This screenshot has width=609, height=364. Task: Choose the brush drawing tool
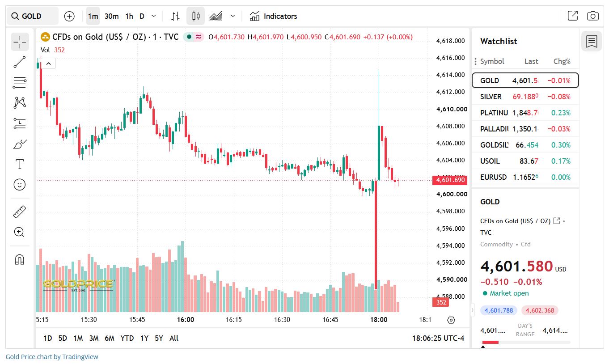[x=20, y=144]
